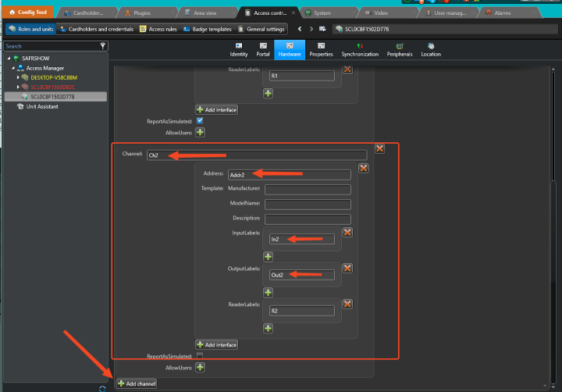The width and height of the screenshot is (562, 392).
Task: Click the search filter funnel icon
Action: click(103, 45)
